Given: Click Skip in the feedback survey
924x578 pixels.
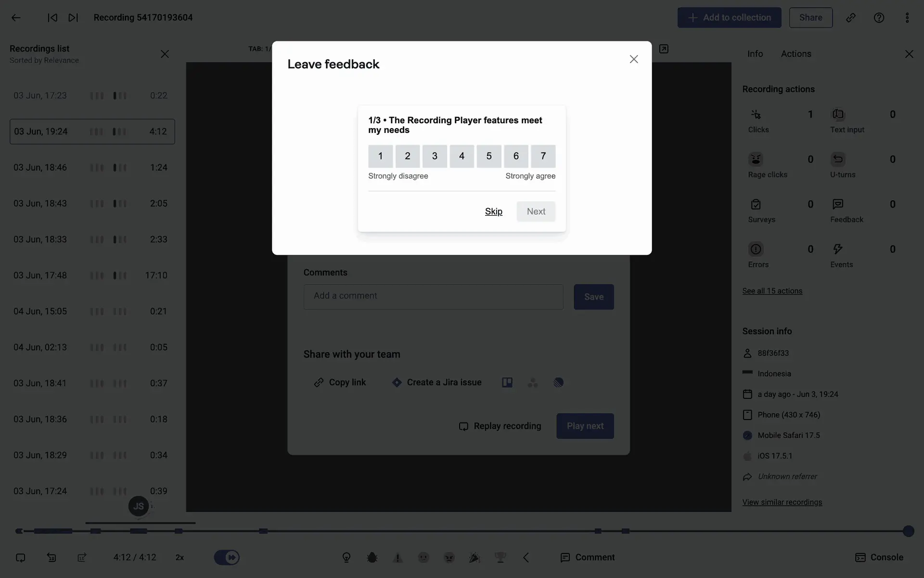Looking at the screenshot, I should click(x=493, y=211).
